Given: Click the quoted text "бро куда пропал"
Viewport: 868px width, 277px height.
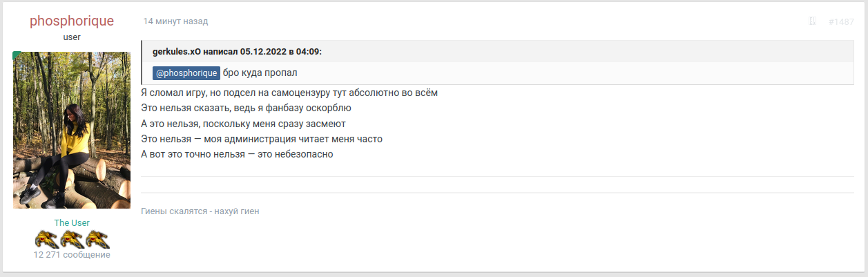Looking at the screenshot, I should click(260, 73).
